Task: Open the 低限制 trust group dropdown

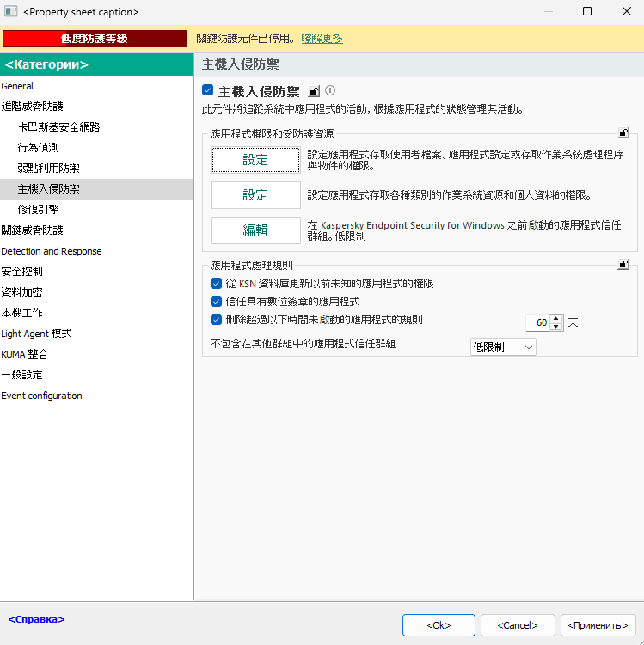Action: pos(502,347)
